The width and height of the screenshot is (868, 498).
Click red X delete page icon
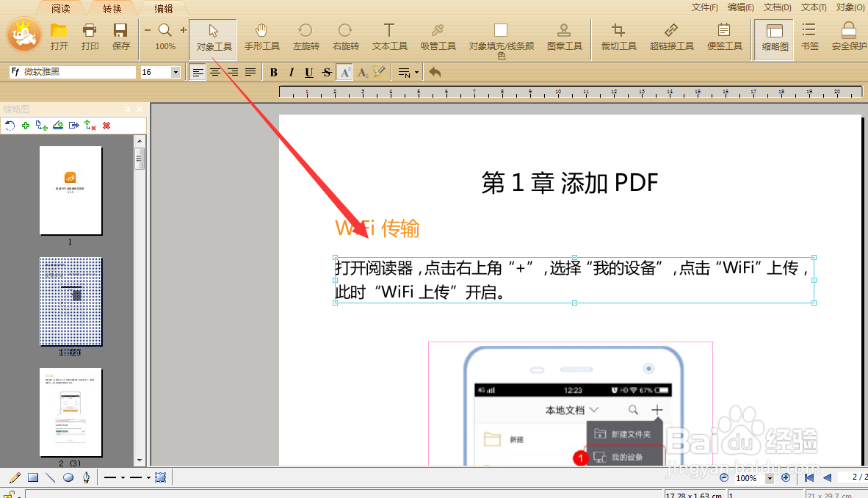click(x=106, y=126)
